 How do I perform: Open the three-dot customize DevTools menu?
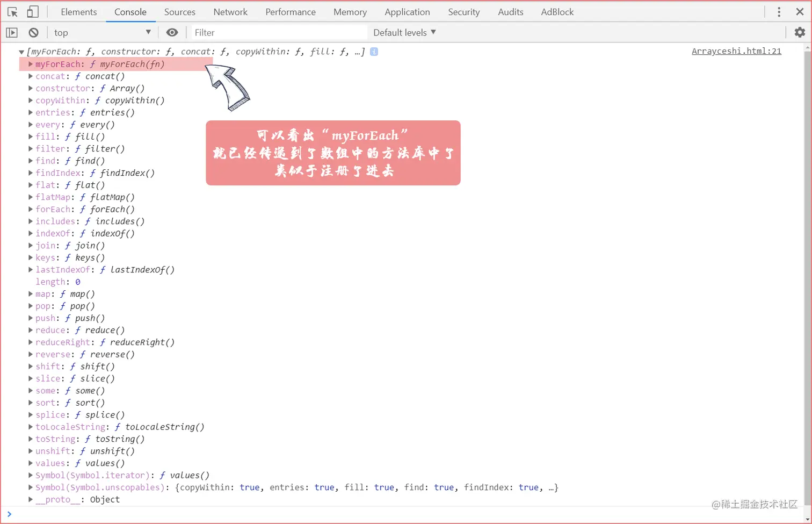click(x=778, y=11)
